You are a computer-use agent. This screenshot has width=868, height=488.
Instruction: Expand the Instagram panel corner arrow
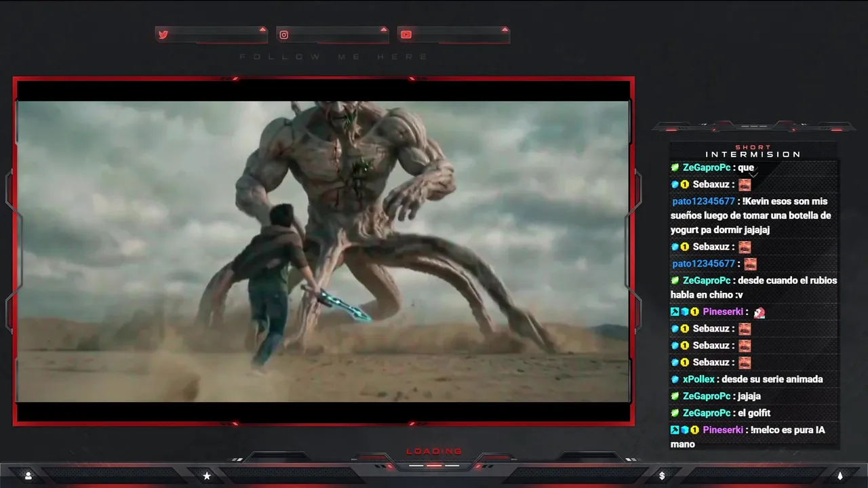(384, 29)
